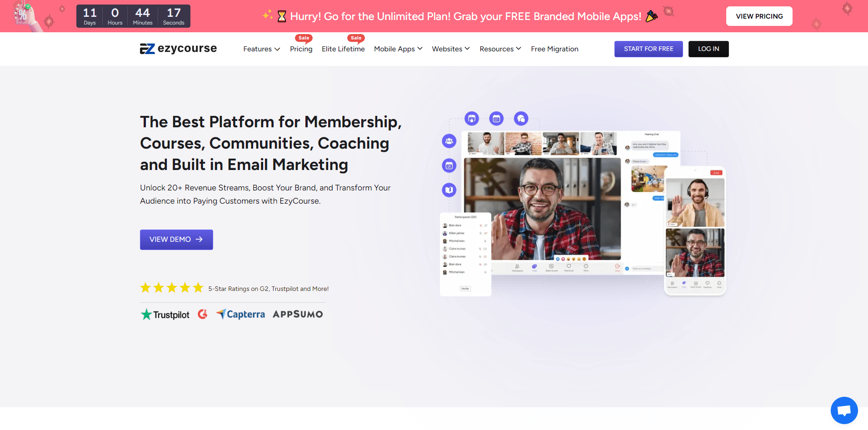Click the Sale badge above Elite Lifetime
The height and width of the screenshot is (430, 868).
click(x=356, y=38)
